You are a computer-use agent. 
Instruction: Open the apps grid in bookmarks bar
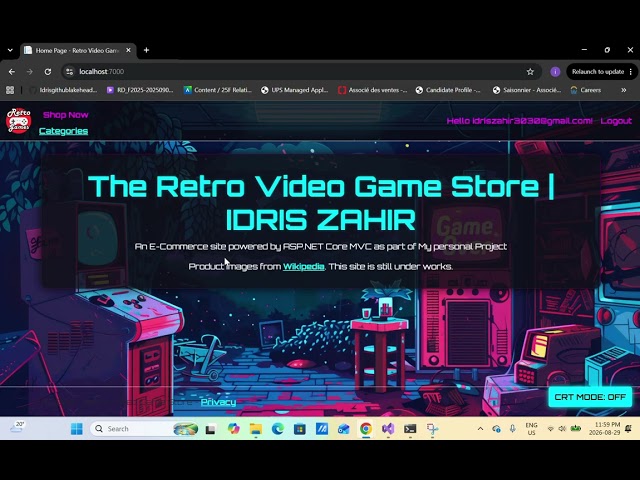click(x=10, y=90)
